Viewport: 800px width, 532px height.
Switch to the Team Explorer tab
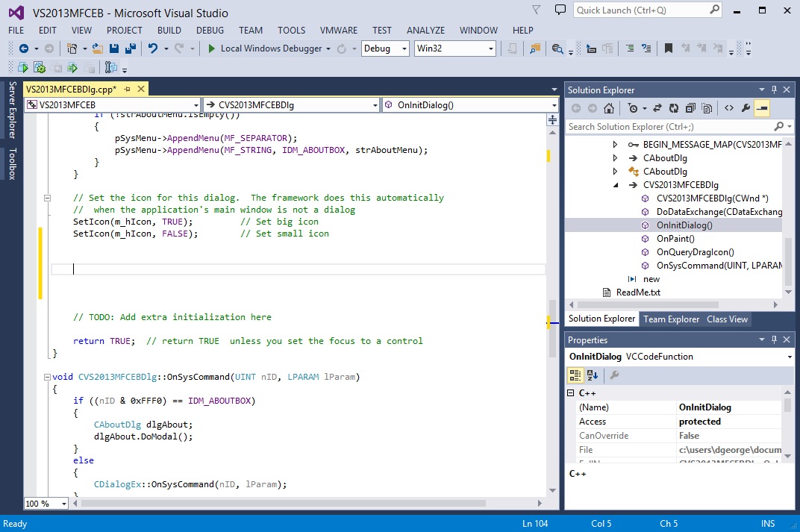point(671,319)
